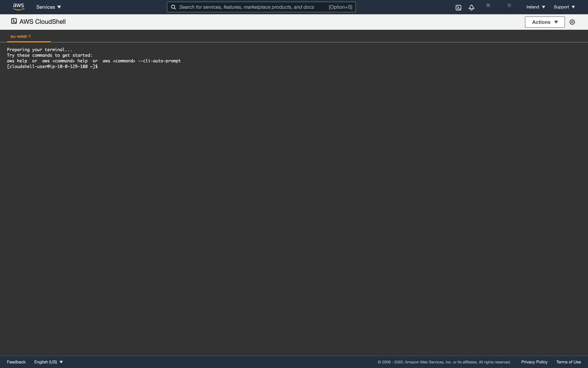Image resolution: width=588 pixels, height=368 pixels.
Task: Click the copyright notice in the footer
Action: coord(444,362)
